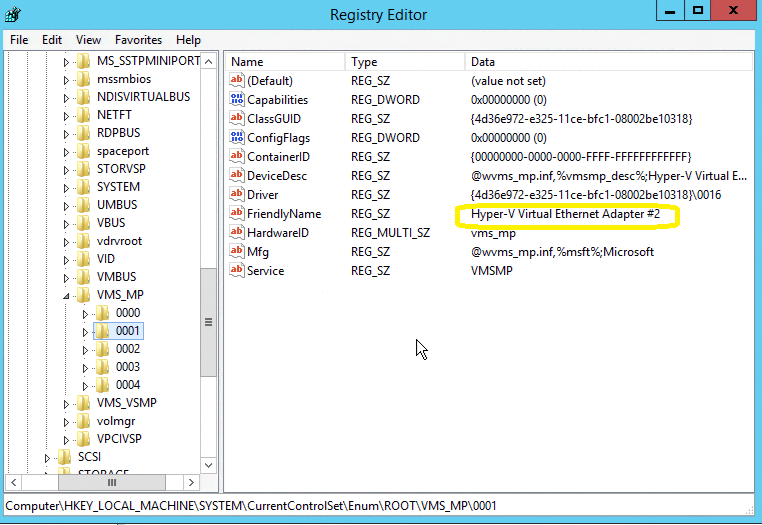Click the Registry Editor title bar icon
Image resolution: width=762 pixels, height=525 pixels.
(13, 14)
